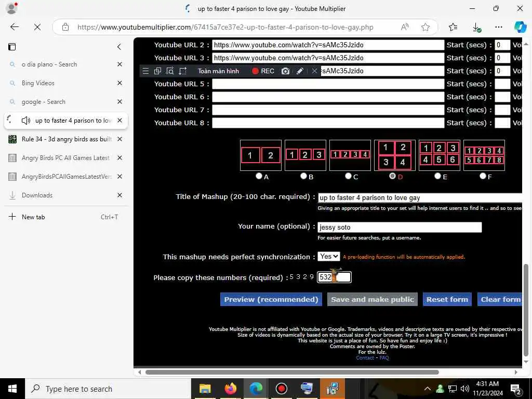Image resolution: width=532 pixels, height=399 pixels.
Task: Select layout C radio button
Action: [x=348, y=176]
